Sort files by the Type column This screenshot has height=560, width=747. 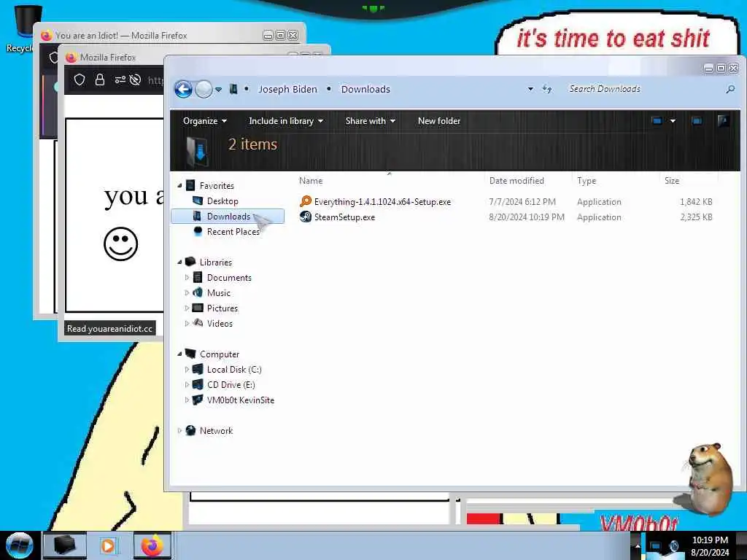(x=587, y=181)
